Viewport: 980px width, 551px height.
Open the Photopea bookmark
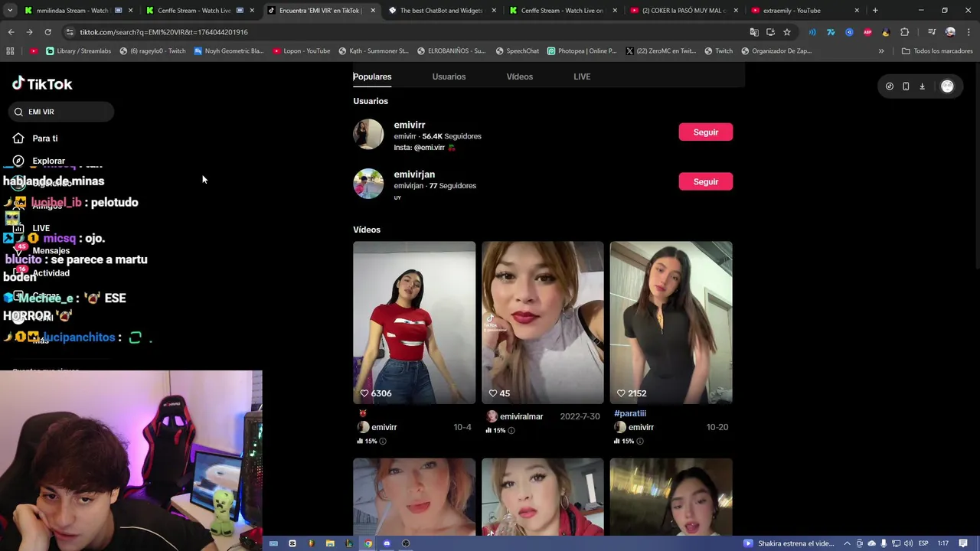tap(582, 51)
